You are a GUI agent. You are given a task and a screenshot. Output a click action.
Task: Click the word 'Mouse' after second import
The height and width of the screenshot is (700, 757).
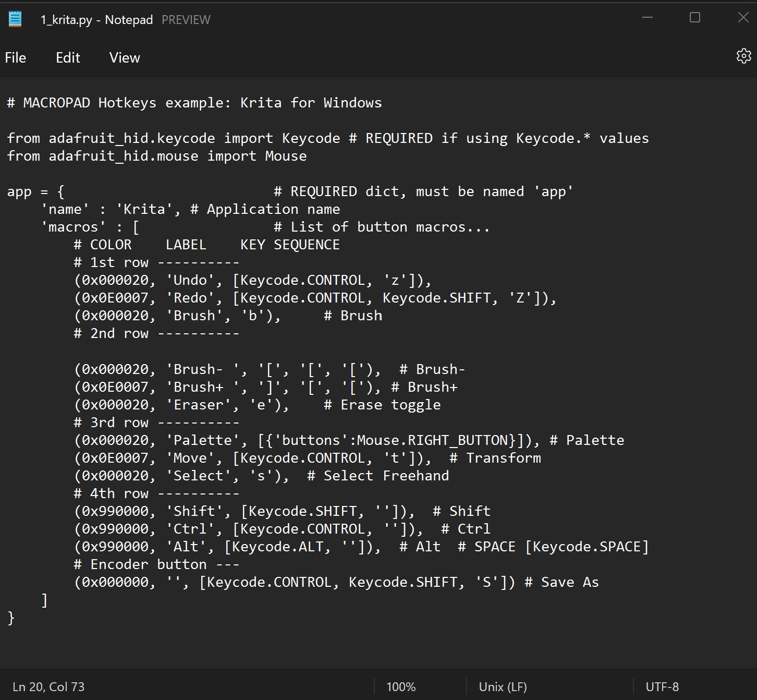(x=286, y=156)
